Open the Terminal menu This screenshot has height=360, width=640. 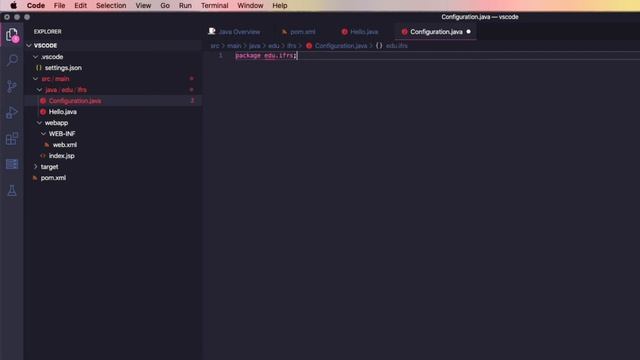coord(215,5)
